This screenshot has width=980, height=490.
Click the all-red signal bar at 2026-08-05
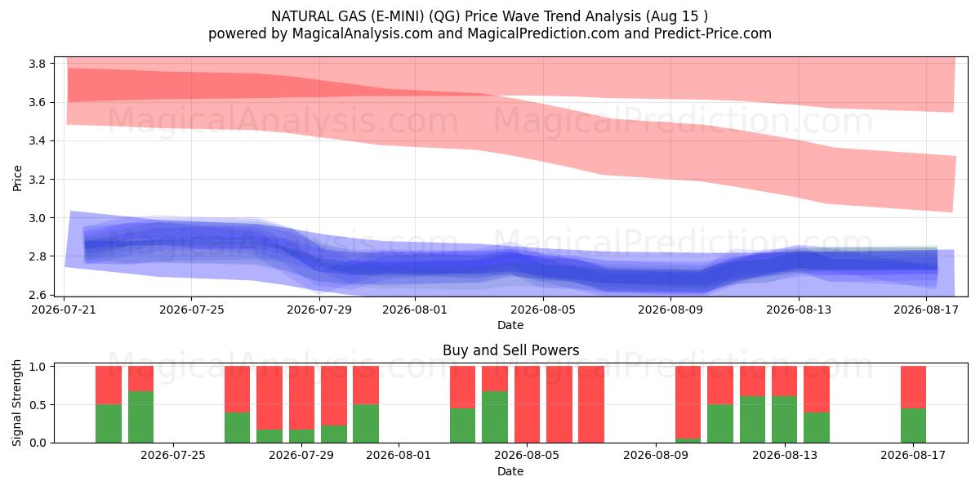[527, 404]
